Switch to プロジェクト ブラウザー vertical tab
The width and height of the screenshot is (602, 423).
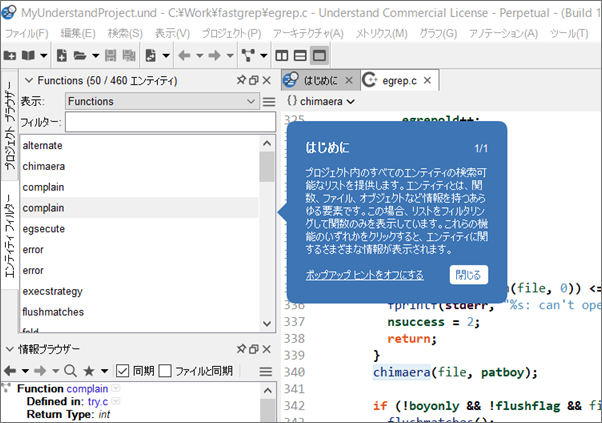(10, 126)
